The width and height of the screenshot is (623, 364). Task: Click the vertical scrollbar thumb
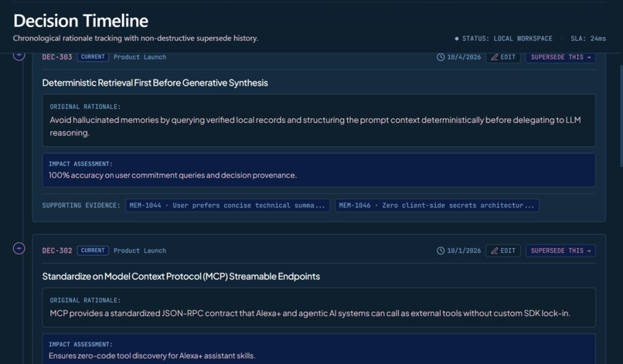[x=621, y=116]
